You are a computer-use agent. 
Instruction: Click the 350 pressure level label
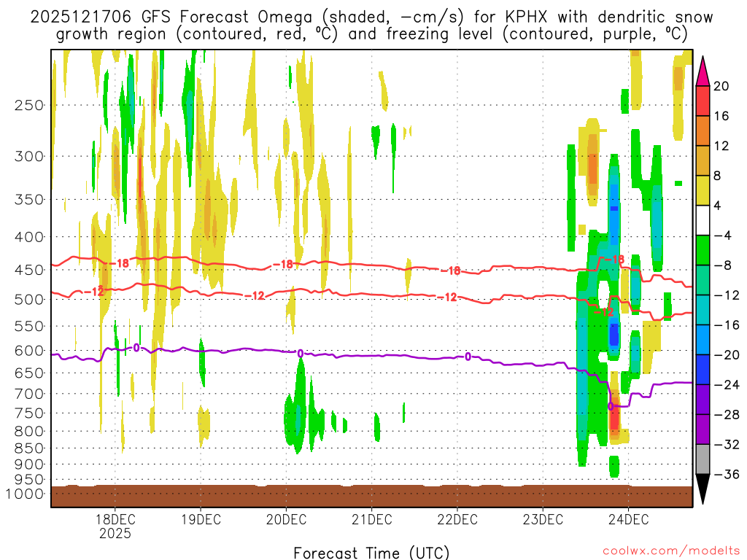[x=29, y=200]
